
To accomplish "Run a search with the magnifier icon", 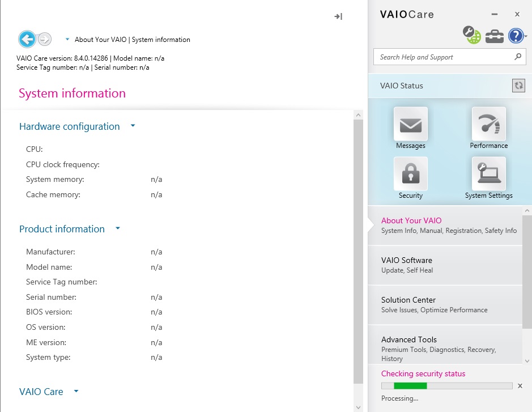I will (x=517, y=57).
